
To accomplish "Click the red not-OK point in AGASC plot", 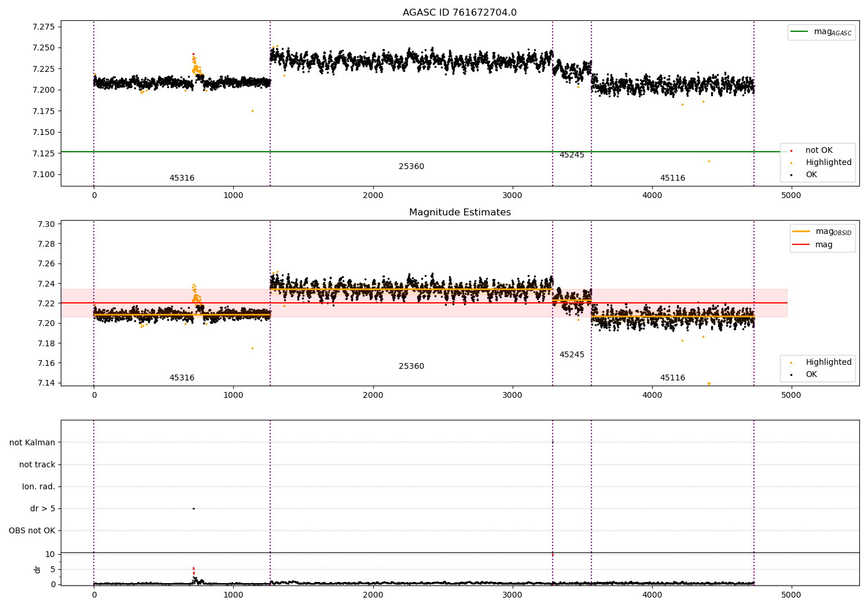I will coord(193,54).
